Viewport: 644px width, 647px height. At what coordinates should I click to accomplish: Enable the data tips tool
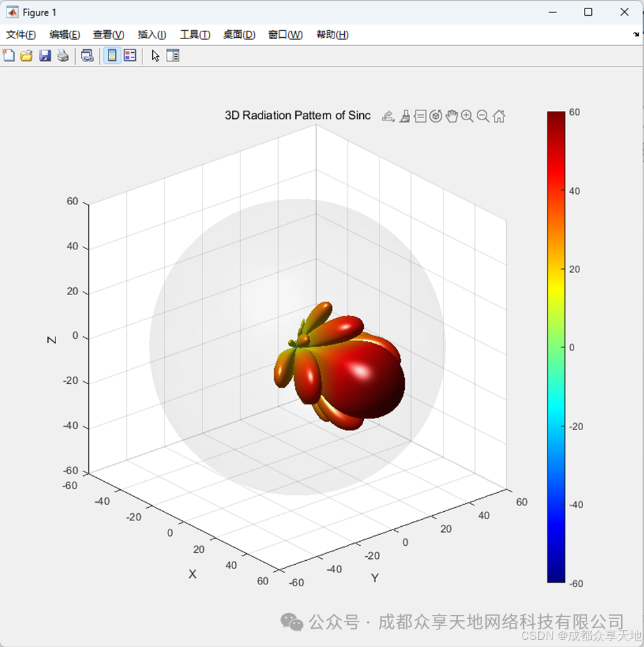coord(420,116)
